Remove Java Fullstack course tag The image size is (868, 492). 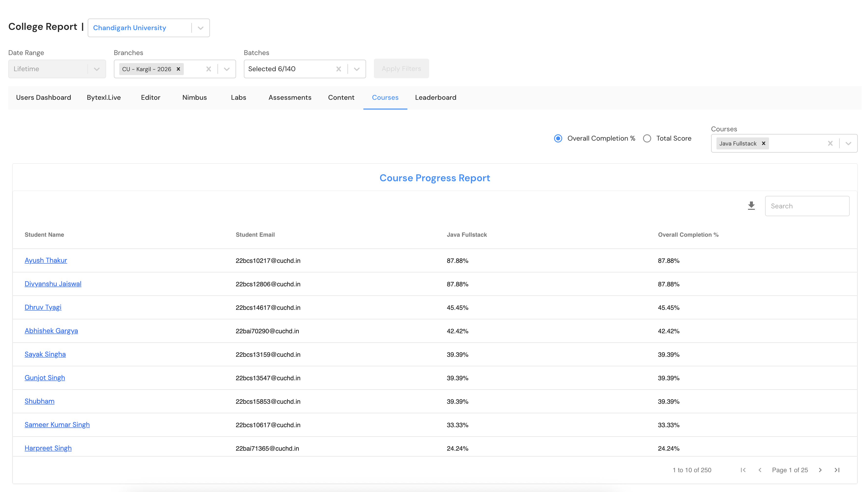point(763,143)
